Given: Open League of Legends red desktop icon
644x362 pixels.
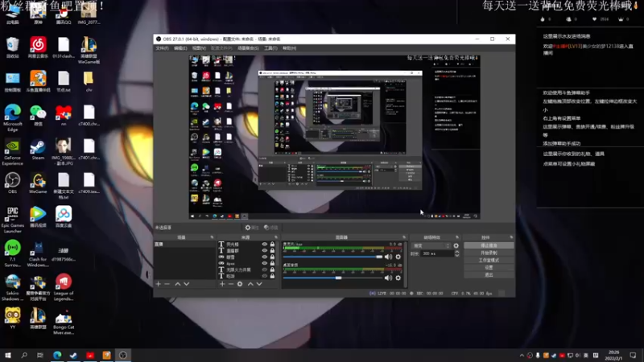Looking at the screenshot, I should (x=64, y=288).
